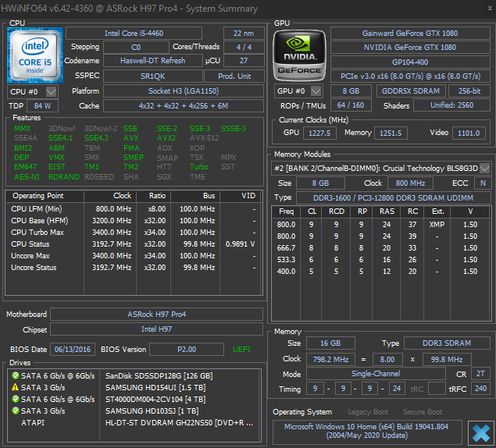The image size is (496, 448).
Task: Select the CPU Status row
Action: pos(134,244)
